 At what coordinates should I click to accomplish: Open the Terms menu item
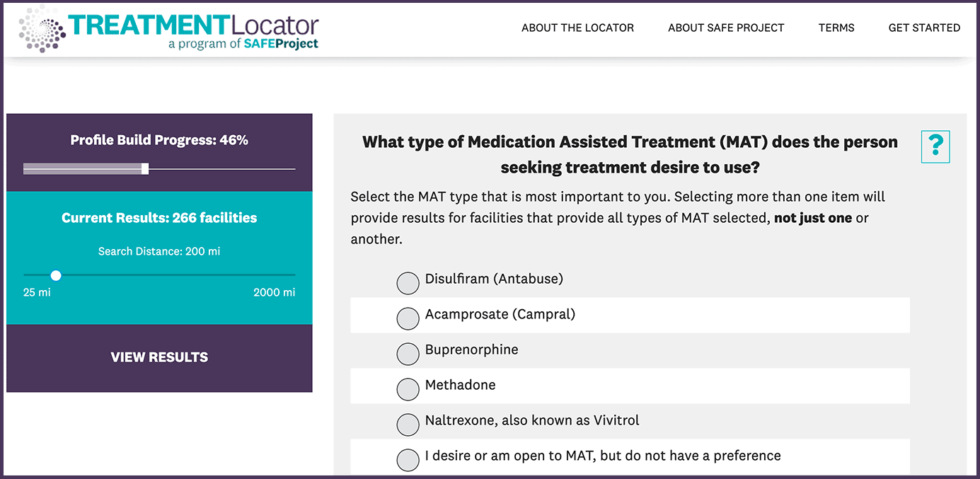point(836,28)
